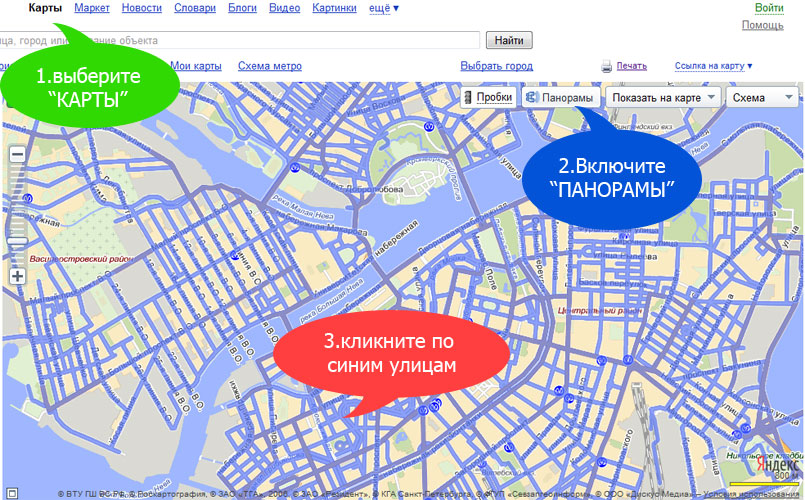Go to the Блоги service
Screen dimensions: 805x500
pos(242,8)
